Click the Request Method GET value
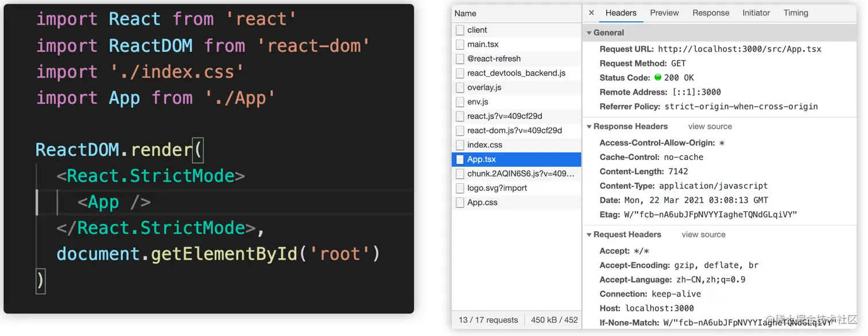 click(x=679, y=64)
